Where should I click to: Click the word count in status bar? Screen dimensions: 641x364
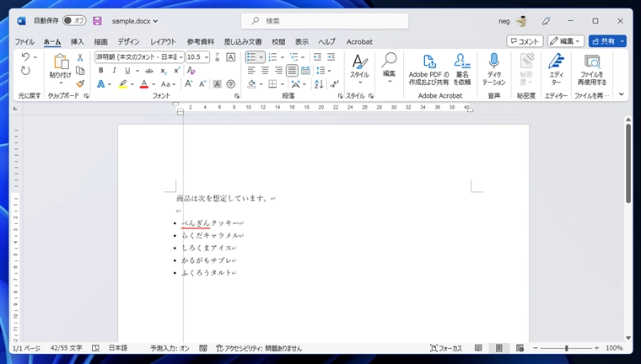(67, 348)
